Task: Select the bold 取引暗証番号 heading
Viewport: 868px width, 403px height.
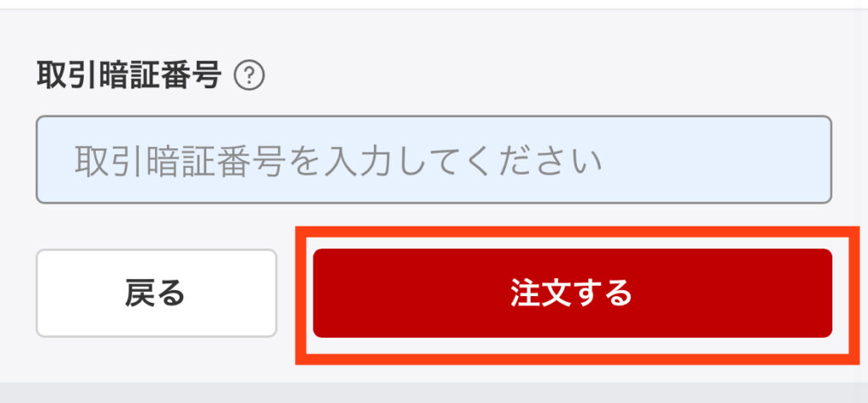Action: tap(130, 76)
